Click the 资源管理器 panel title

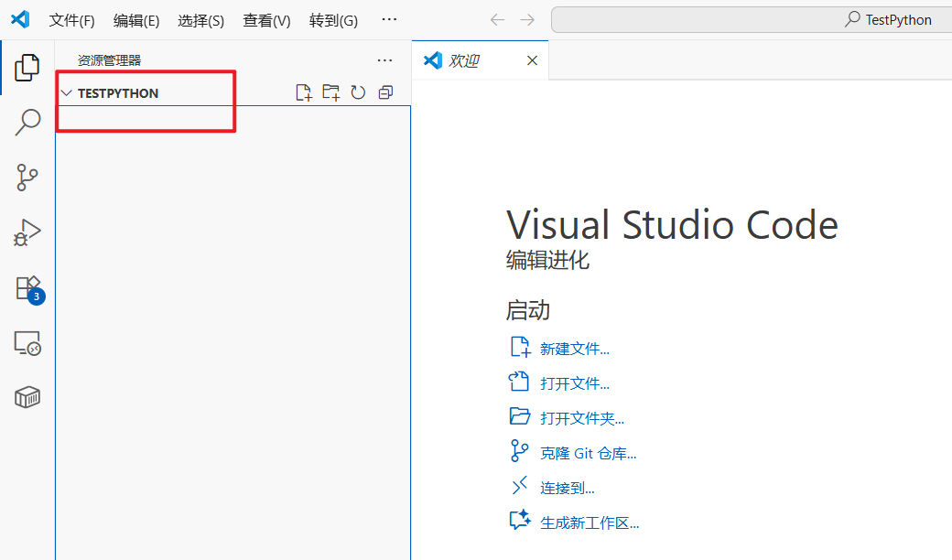point(109,60)
